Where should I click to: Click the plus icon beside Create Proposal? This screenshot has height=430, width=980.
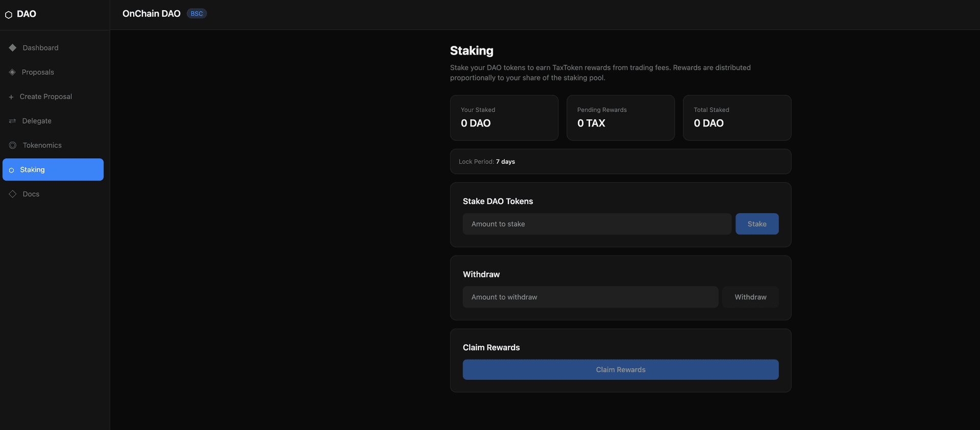[11, 97]
